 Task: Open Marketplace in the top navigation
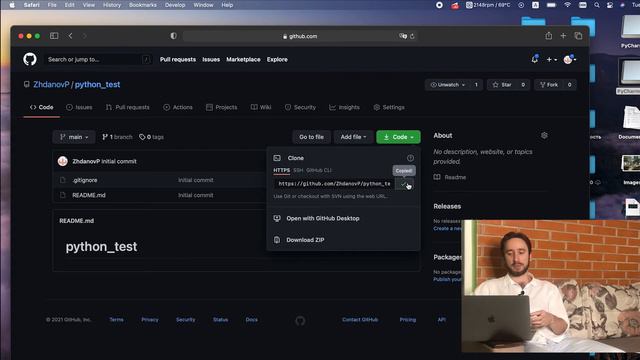click(x=243, y=60)
